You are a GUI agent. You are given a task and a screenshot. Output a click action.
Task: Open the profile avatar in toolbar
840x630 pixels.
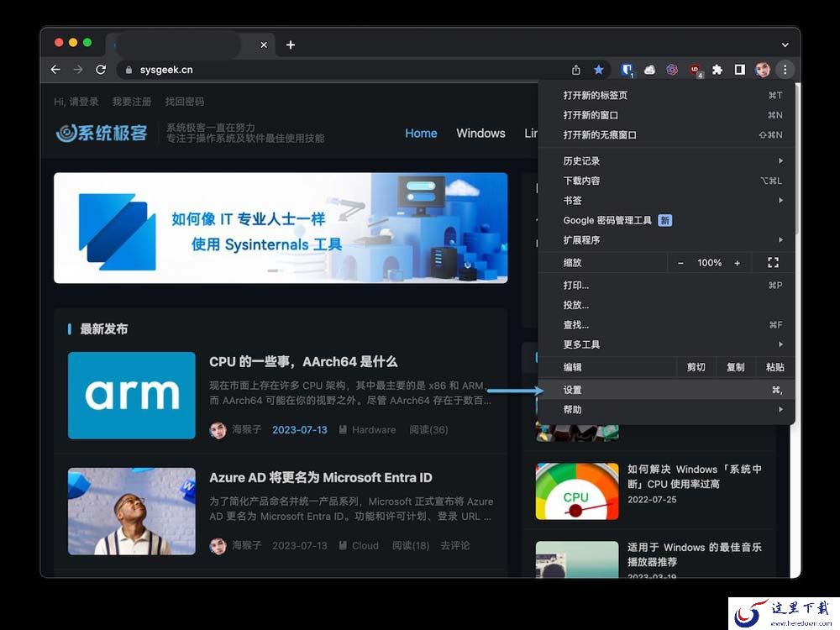point(763,70)
